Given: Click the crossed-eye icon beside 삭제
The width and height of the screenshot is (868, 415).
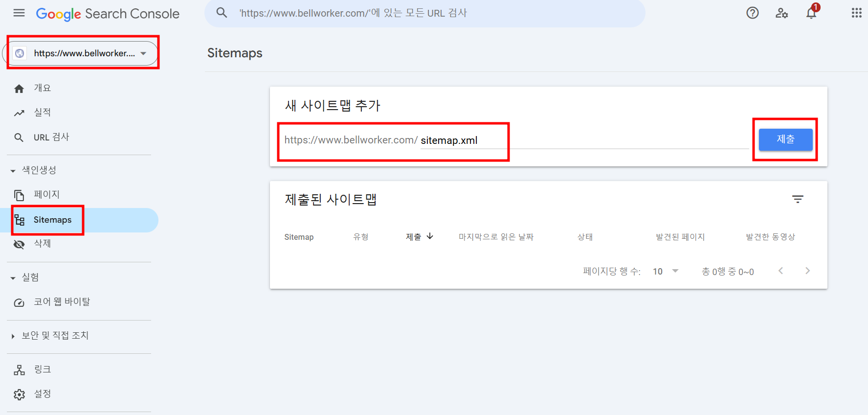Looking at the screenshot, I should (19, 244).
